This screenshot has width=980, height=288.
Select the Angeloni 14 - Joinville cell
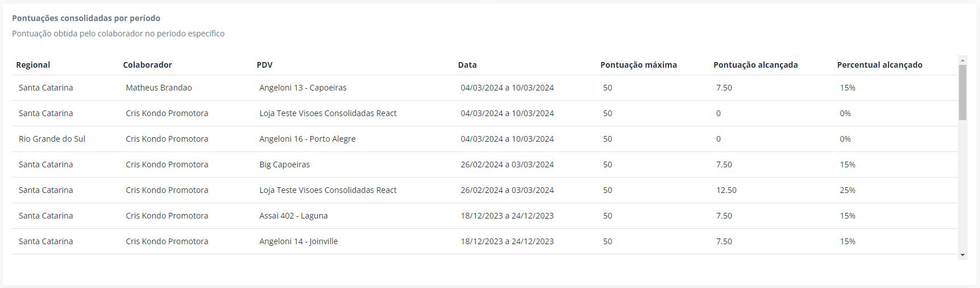(298, 241)
